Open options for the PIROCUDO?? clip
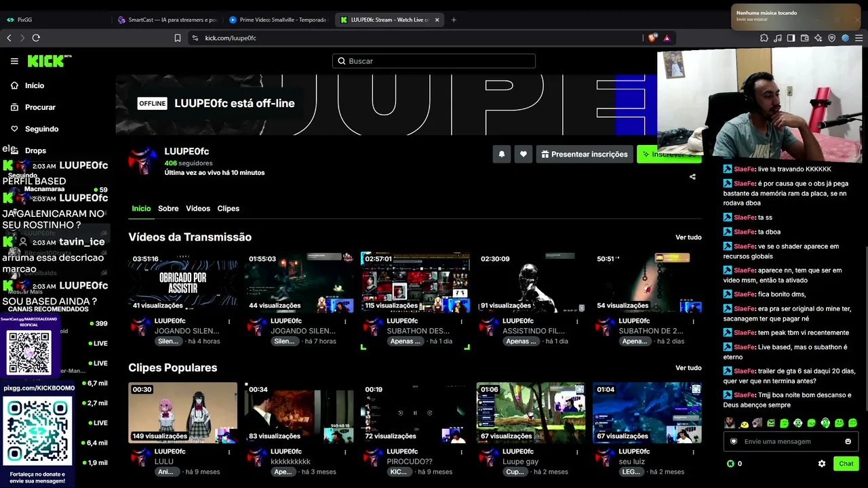Viewport: 868px width, 488px height. click(461, 452)
